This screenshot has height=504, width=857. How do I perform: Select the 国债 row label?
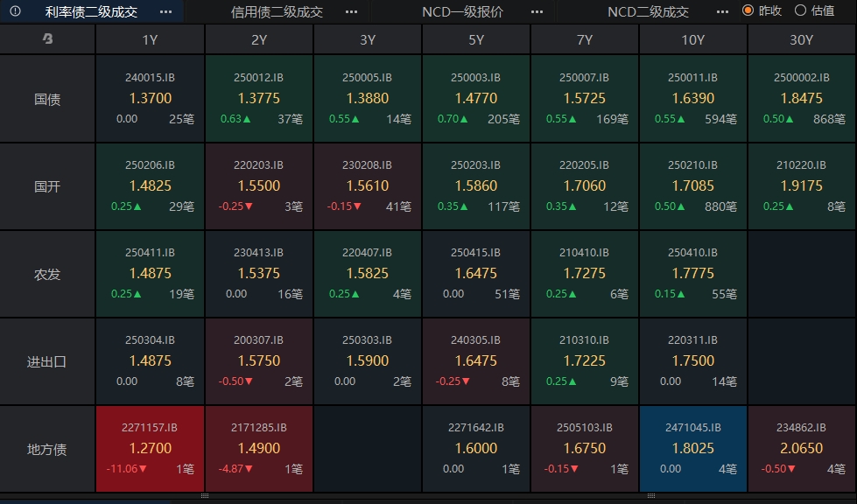[x=47, y=99]
